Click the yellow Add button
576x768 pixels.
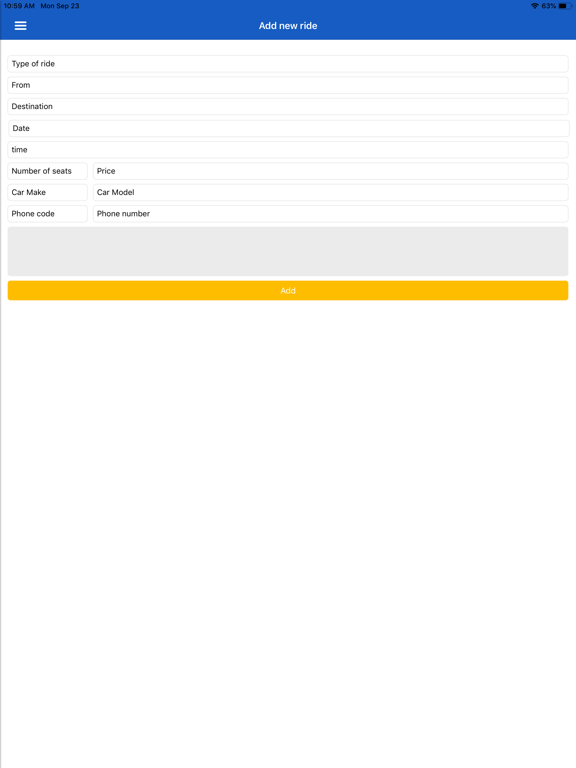(x=288, y=290)
